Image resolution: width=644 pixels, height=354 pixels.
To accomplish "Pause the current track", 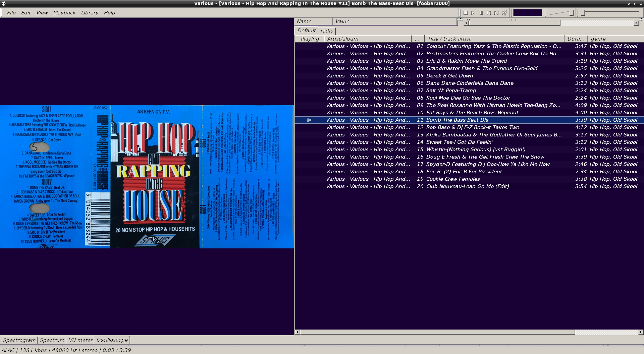I will coord(481,13).
